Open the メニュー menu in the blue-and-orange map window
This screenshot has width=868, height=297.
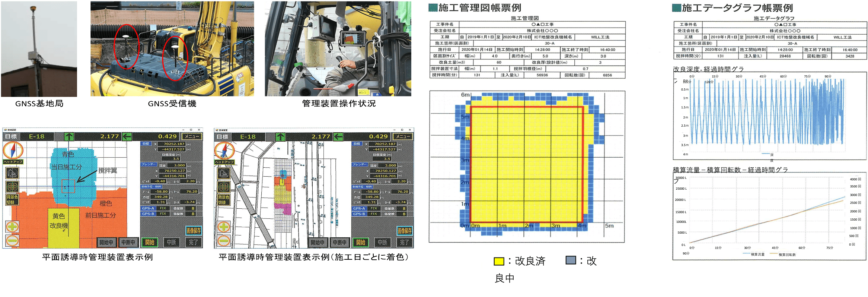(192, 137)
